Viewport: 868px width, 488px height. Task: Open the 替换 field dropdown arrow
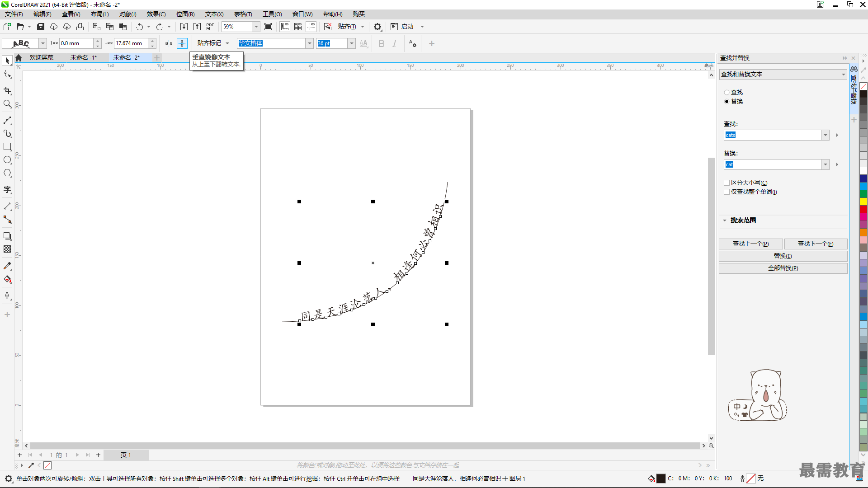pos(826,164)
